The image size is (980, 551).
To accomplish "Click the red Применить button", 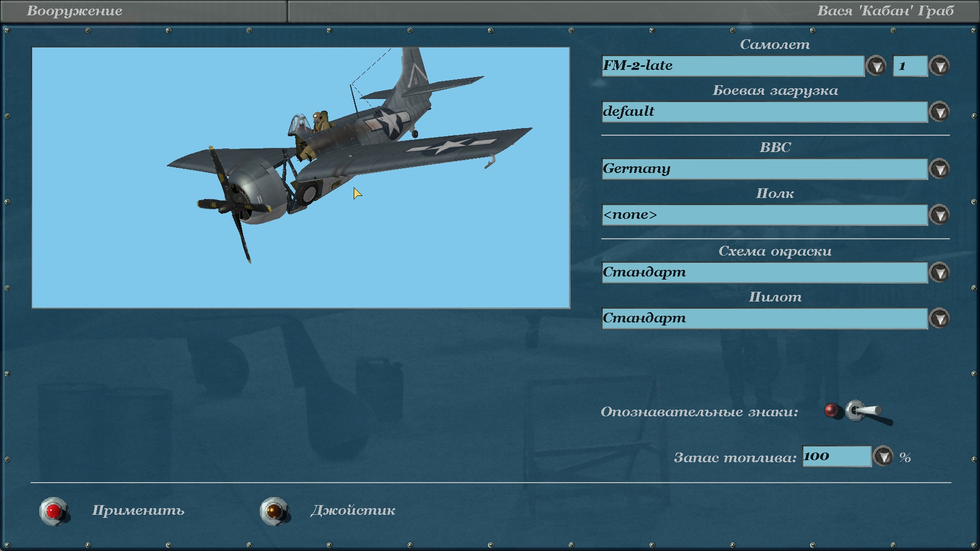I will pos(54,511).
